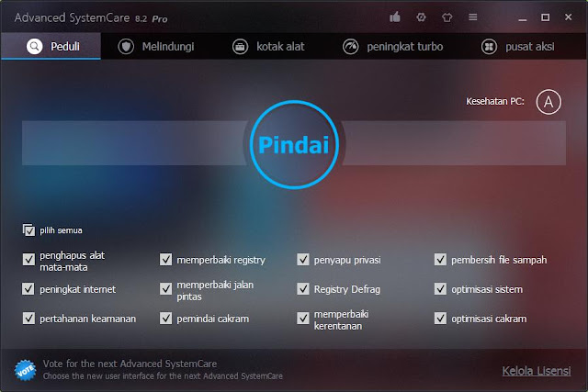Viewport: 588px width, 392px height.
Task: Open the settings gear icon in title bar
Action: [x=421, y=17]
